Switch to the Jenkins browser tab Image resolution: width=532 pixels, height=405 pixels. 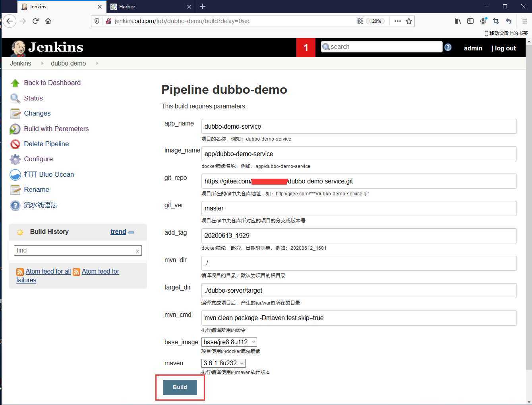62,6
